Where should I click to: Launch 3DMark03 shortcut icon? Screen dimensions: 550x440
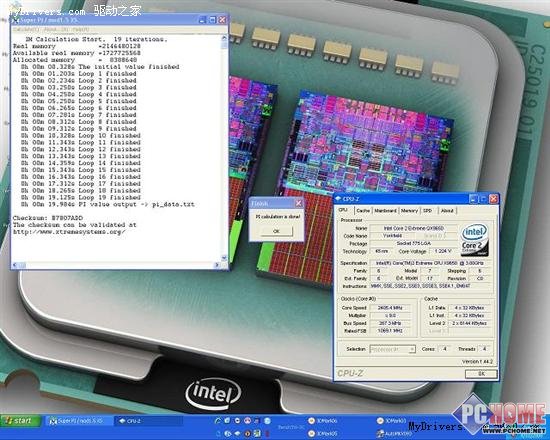point(391,421)
